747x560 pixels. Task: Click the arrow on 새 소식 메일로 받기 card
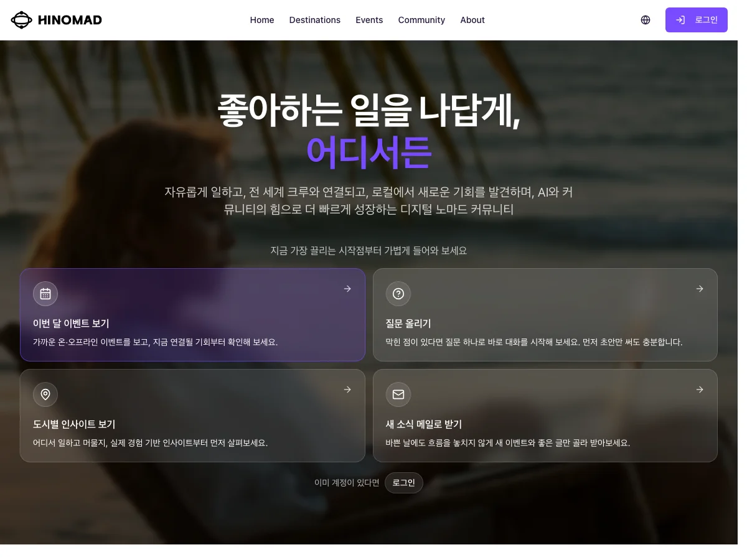(x=700, y=390)
